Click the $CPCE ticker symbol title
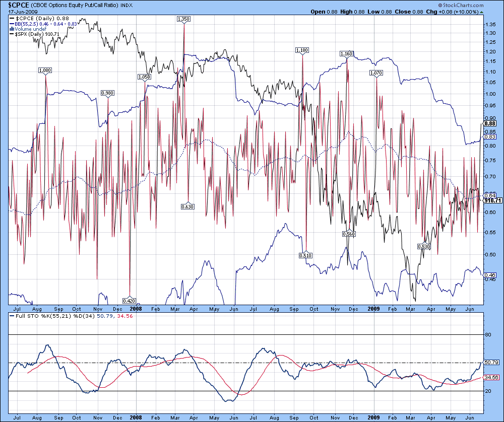The height and width of the screenshot is (422, 504). coord(19,5)
